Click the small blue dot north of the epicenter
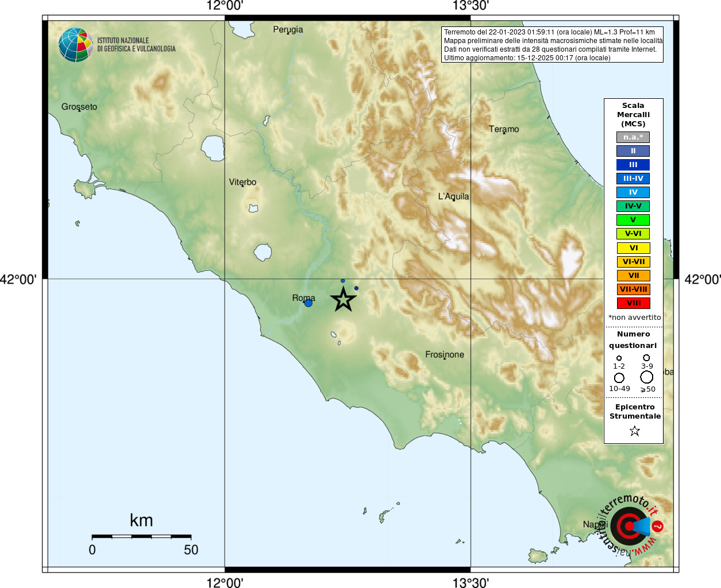The image size is (721, 588). [x=343, y=281]
